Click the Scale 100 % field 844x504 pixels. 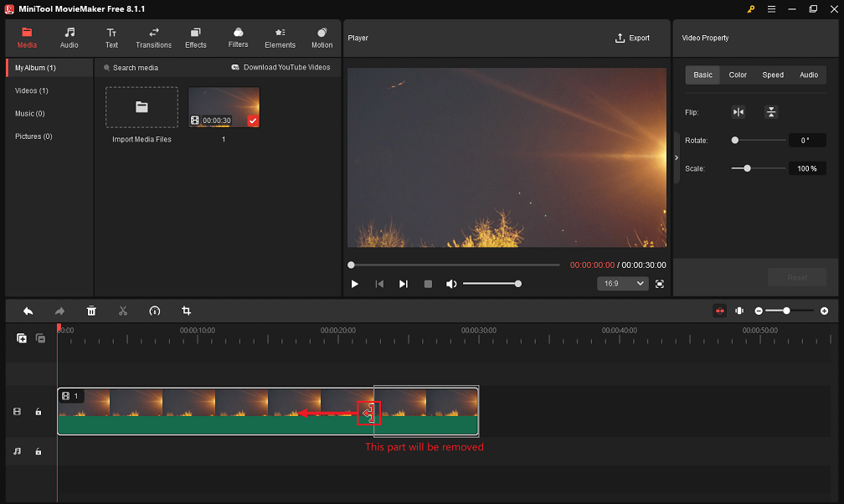click(807, 168)
